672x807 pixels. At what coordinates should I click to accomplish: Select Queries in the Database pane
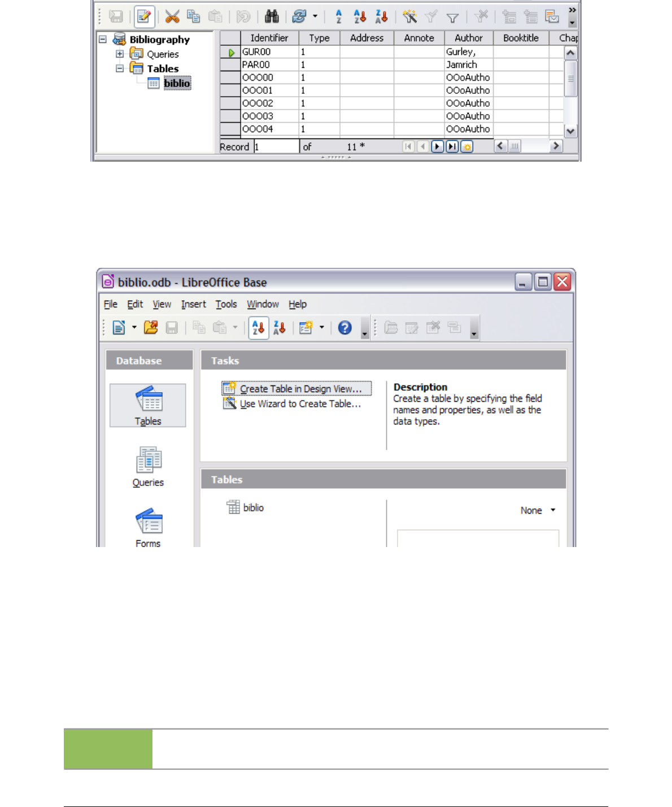point(148,467)
